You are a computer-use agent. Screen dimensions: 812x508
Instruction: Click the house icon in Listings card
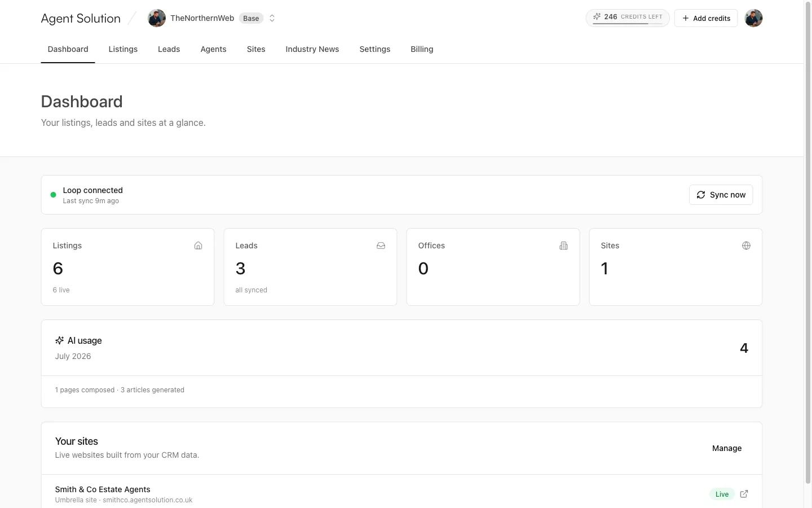(x=198, y=246)
